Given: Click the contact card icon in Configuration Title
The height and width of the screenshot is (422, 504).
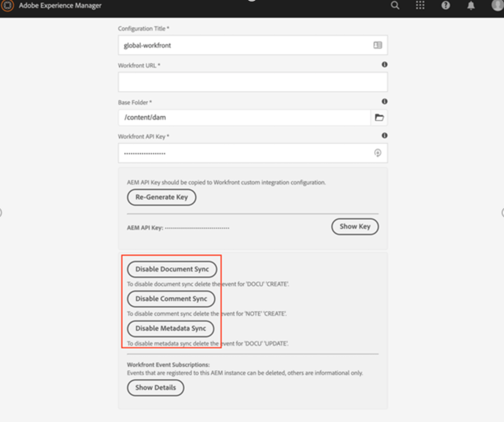Looking at the screenshot, I should (x=378, y=45).
